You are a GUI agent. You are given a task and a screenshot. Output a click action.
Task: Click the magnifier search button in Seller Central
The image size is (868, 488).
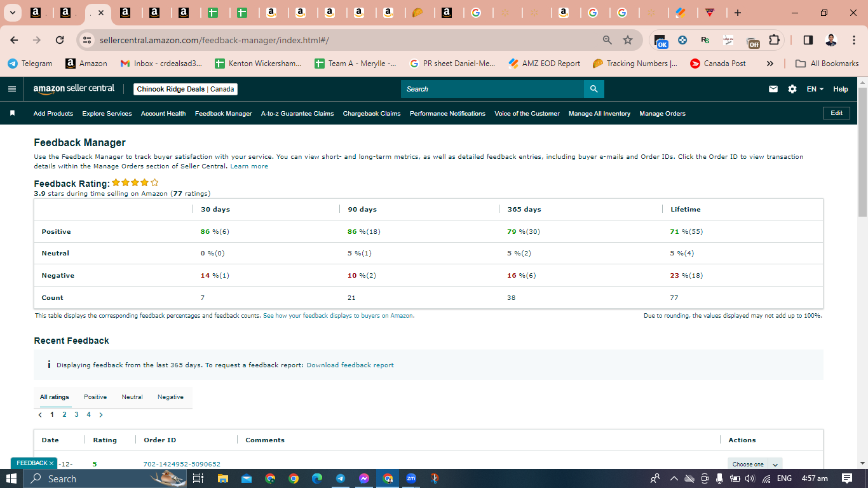593,89
